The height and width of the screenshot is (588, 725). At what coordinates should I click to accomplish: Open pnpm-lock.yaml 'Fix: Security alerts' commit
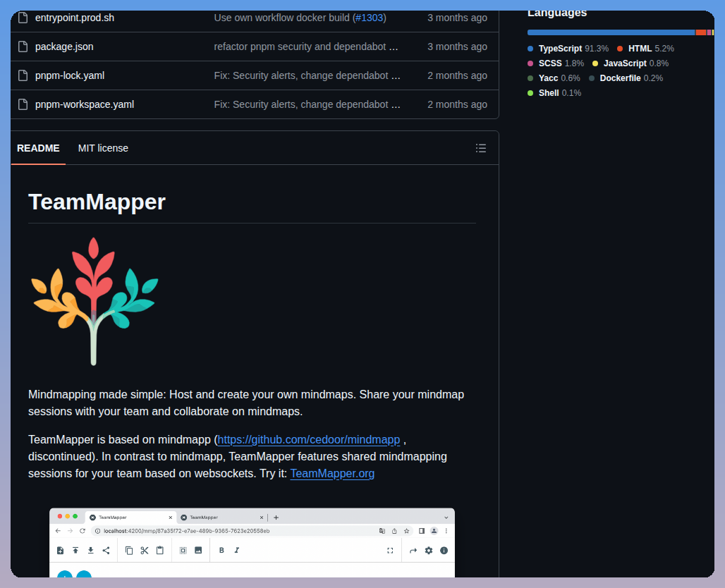(307, 75)
